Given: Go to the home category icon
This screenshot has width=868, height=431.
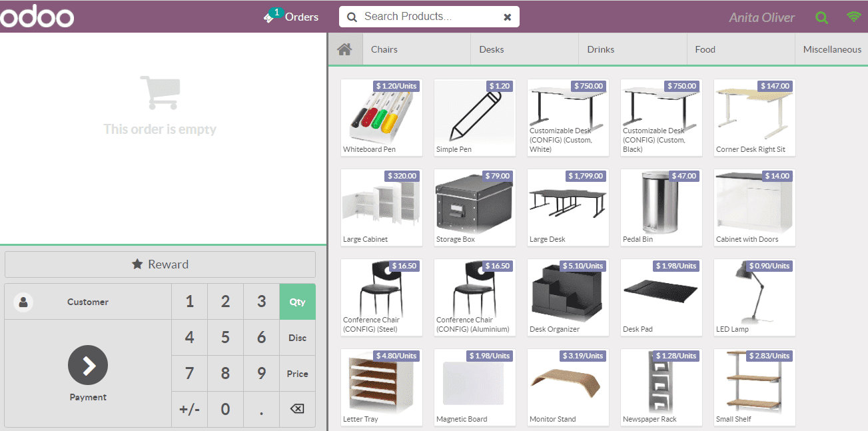Looking at the screenshot, I should (344, 49).
